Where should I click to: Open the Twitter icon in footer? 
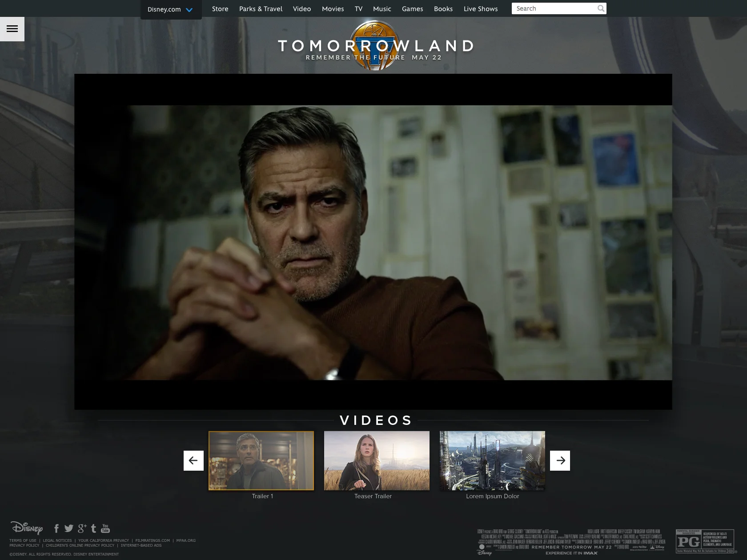(68, 528)
